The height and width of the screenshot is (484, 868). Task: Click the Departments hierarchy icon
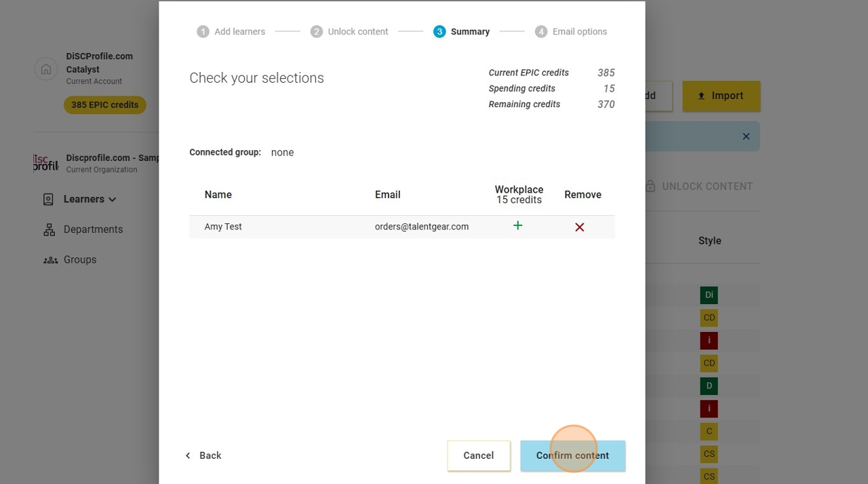point(50,230)
